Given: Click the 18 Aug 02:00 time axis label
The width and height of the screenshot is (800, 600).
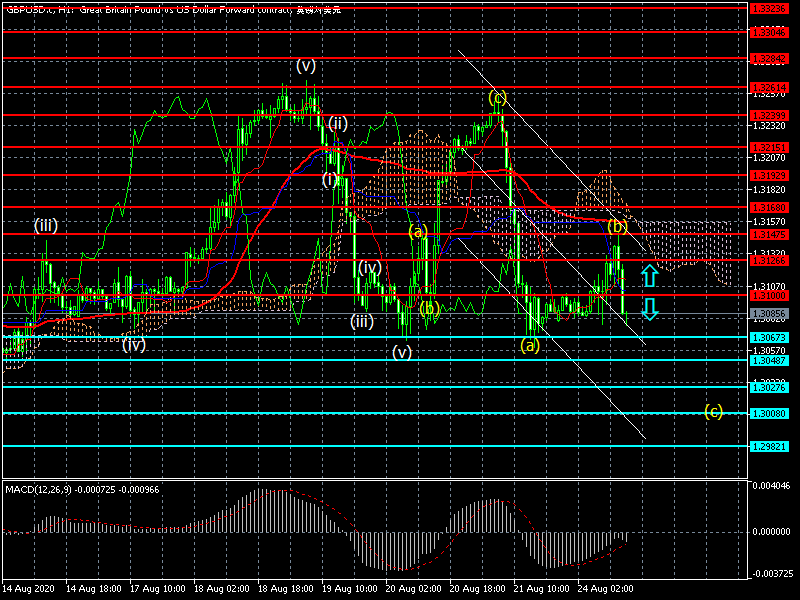Looking at the screenshot, I should coord(220,590).
